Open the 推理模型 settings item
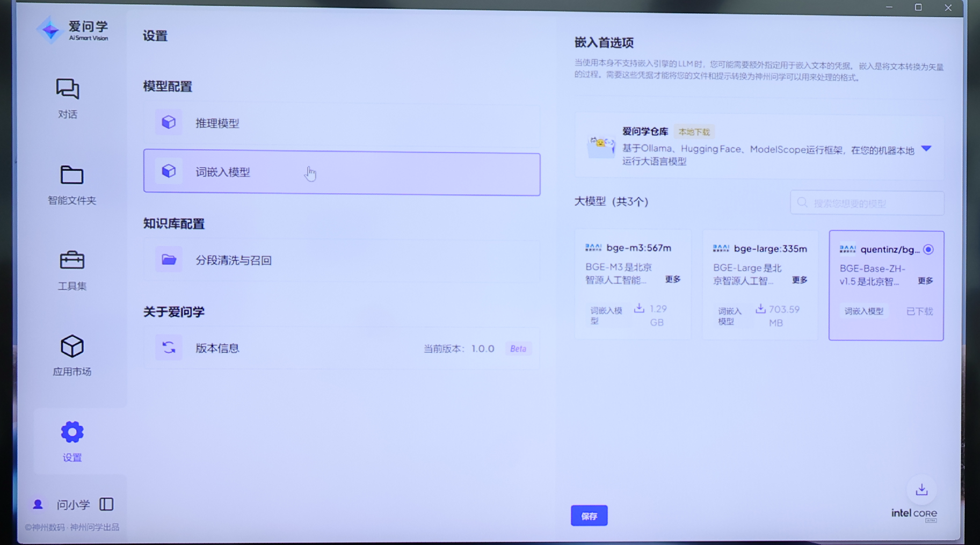The height and width of the screenshot is (545, 980). click(x=342, y=123)
